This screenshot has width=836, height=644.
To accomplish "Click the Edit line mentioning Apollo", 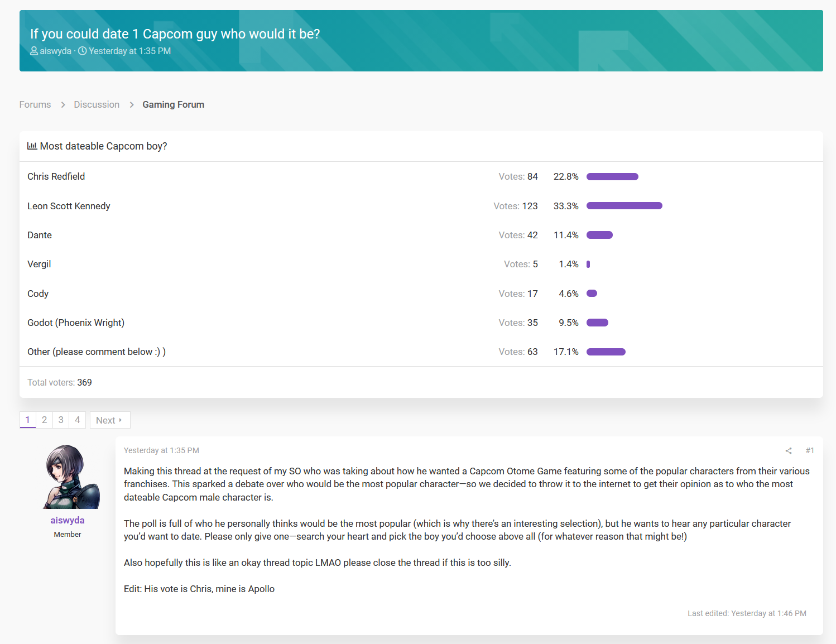I will click(x=199, y=589).
